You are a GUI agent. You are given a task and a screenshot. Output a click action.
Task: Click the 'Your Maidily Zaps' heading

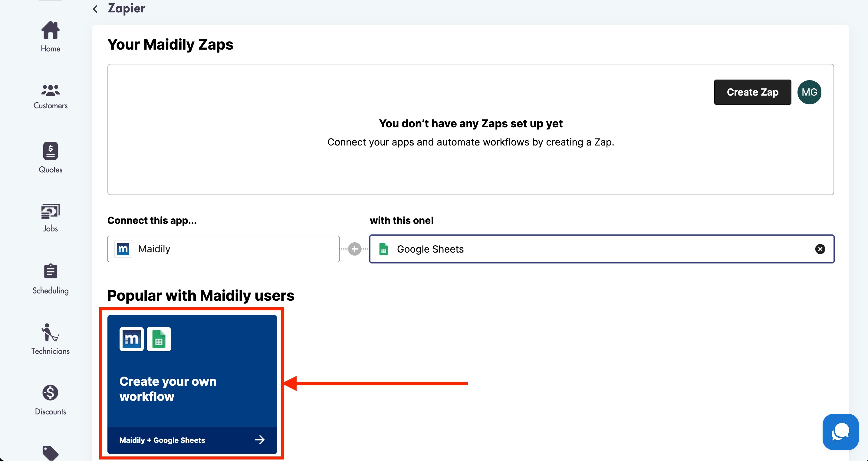[170, 44]
